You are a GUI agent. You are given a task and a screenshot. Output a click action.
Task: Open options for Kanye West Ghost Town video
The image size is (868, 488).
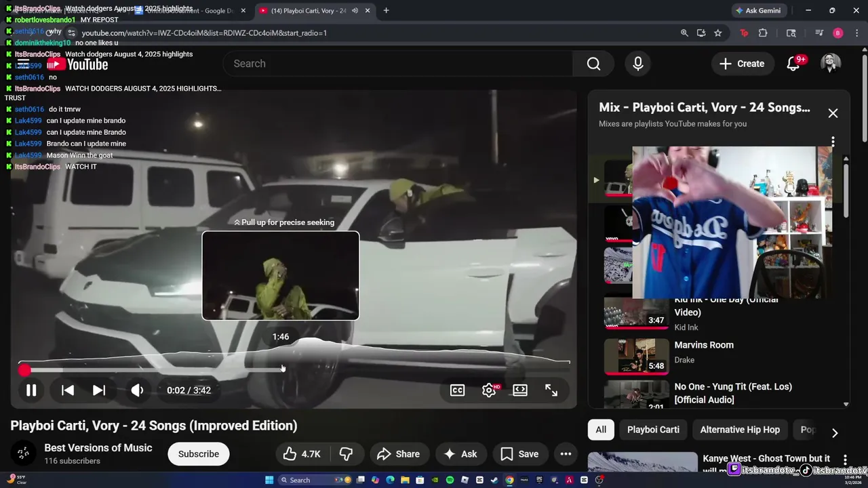pyautogui.click(x=845, y=460)
